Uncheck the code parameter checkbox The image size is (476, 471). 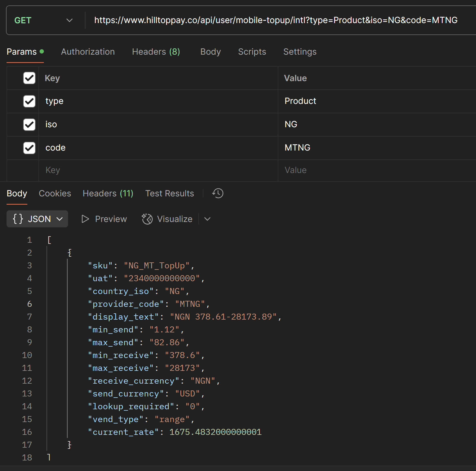pos(29,148)
